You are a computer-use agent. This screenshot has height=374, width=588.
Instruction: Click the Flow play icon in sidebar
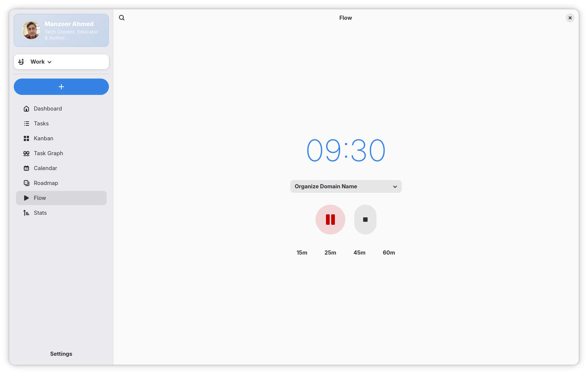click(26, 198)
